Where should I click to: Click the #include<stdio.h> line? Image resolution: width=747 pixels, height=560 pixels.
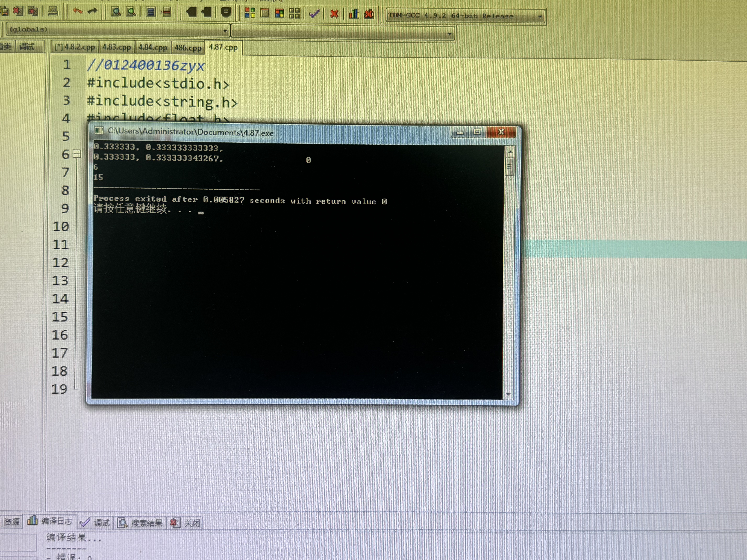click(158, 83)
